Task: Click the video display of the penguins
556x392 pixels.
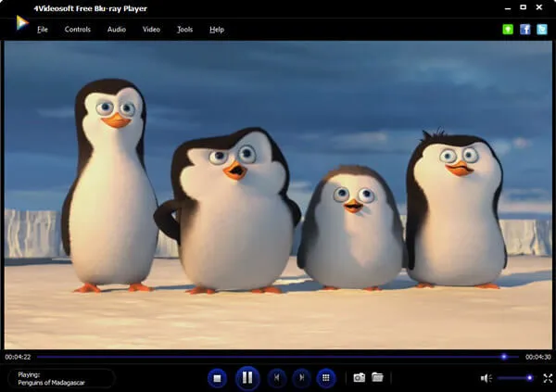Action: [x=278, y=195]
